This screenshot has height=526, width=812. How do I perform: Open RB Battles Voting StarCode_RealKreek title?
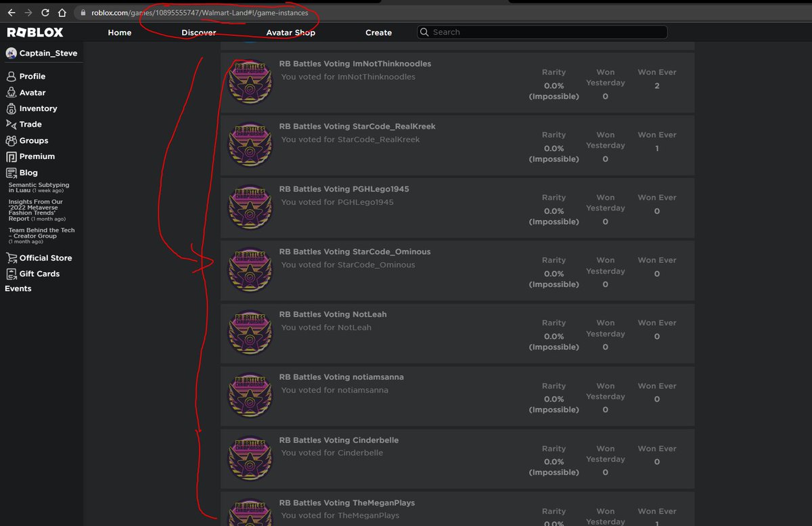pos(357,127)
